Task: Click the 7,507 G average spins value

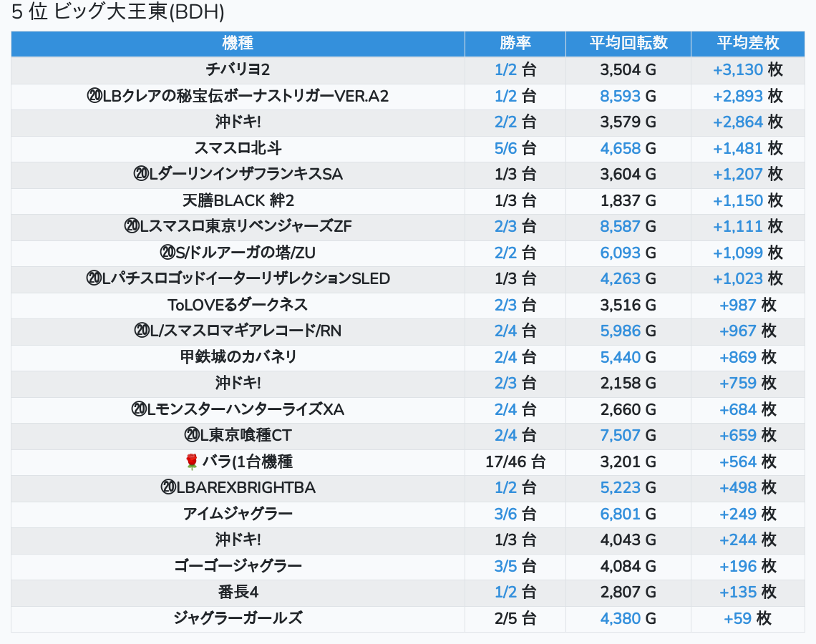Action: [628, 435]
